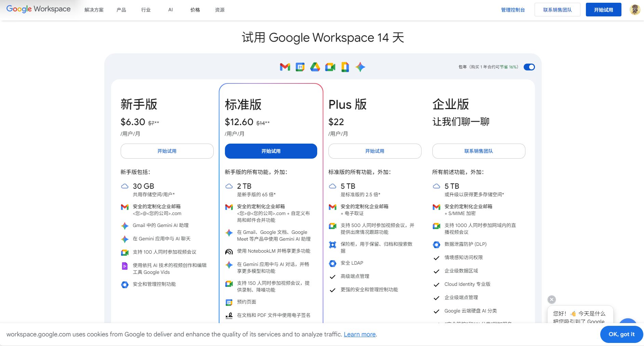Open the 资源 menu
644x346 pixels.
click(220, 10)
